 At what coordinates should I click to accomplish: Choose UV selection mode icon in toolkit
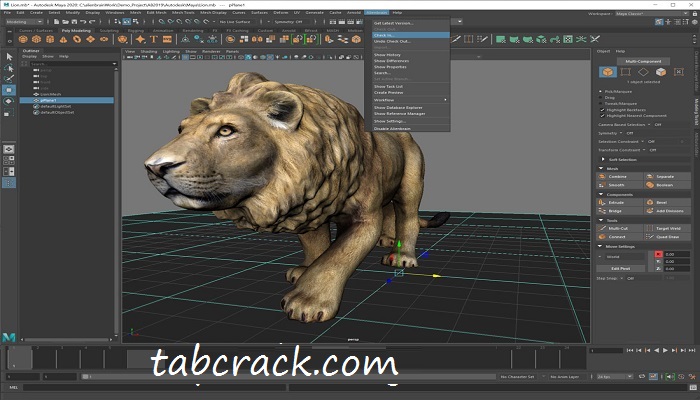tap(679, 72)
